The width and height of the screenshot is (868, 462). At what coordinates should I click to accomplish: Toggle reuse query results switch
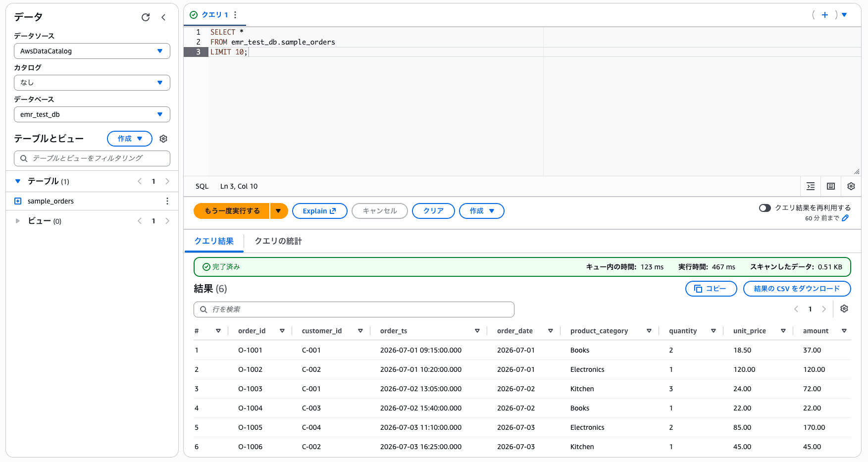pyautogui.click(x=765, y=208)
